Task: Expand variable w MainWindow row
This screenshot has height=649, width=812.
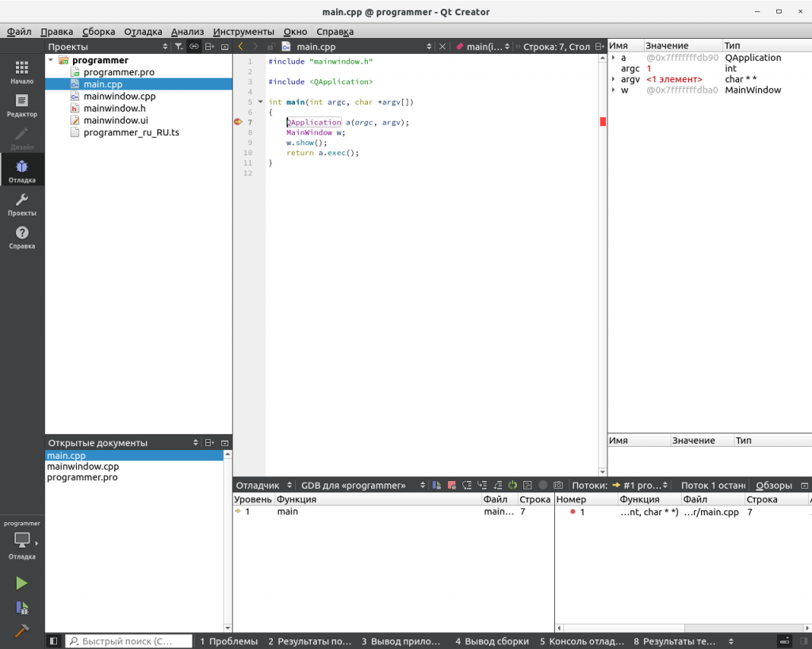Action: tap(614, 90)
